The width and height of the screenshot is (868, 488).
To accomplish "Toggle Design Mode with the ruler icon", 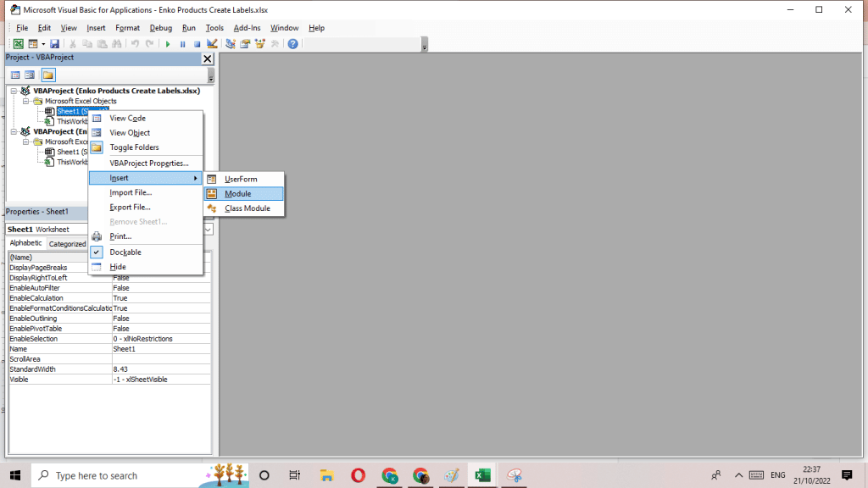I will point(212,44).
